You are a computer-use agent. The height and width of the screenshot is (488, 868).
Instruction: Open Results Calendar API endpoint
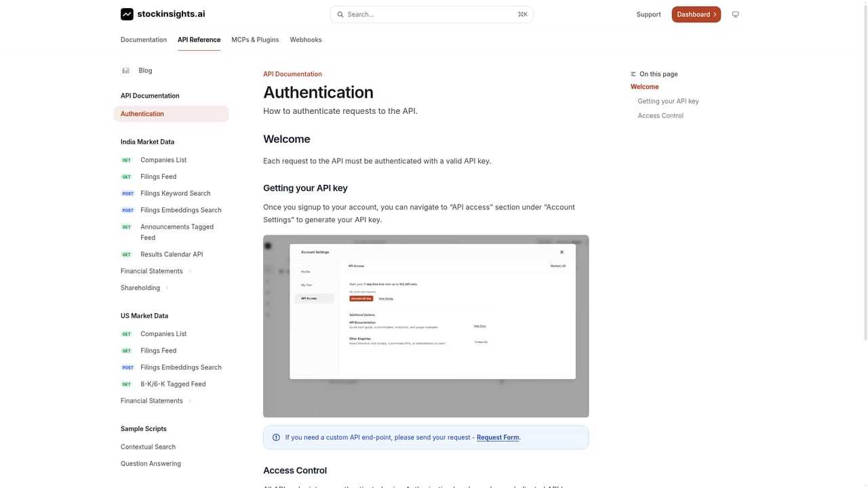click(x=172, y=255)
